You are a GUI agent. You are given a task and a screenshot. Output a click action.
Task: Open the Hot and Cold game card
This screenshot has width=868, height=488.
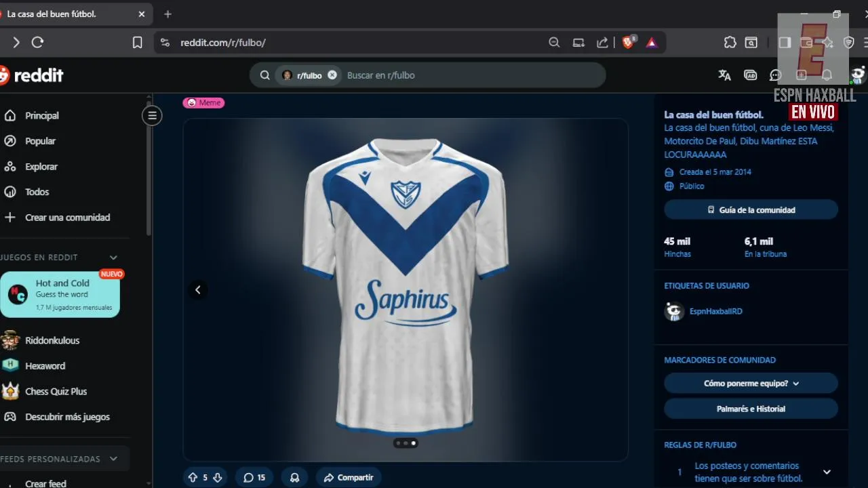[x=60, y=294]
